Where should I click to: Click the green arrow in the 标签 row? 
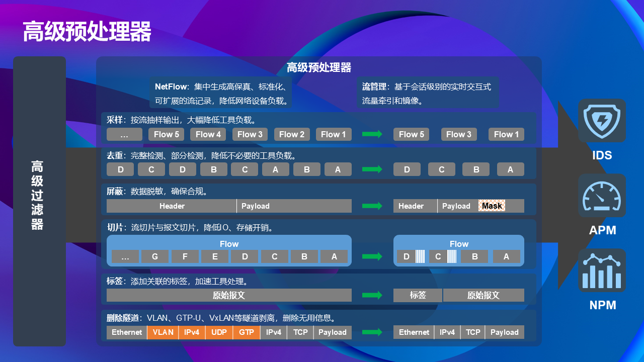(372, 295)
